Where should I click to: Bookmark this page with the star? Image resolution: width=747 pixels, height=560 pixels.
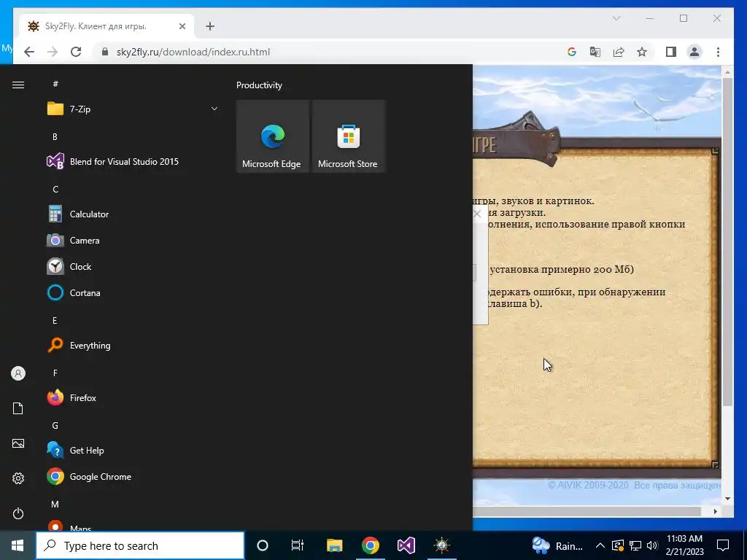click(x=642, y=52)
